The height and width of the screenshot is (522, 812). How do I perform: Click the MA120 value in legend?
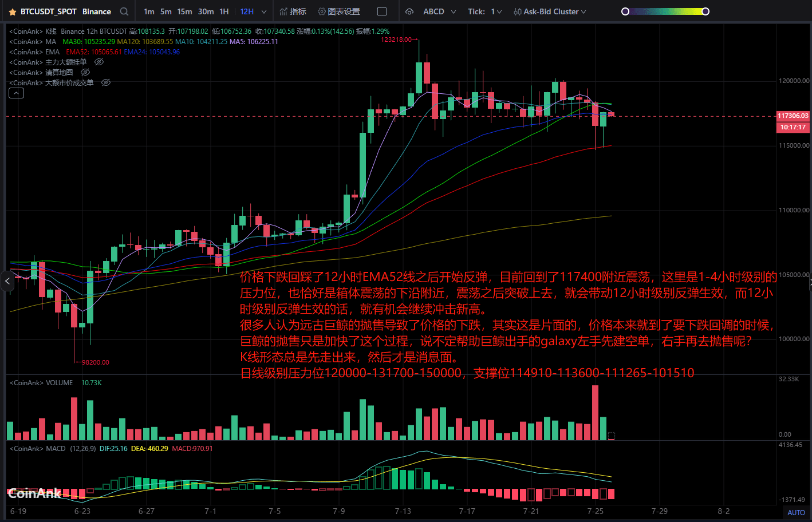pos(145,42)
